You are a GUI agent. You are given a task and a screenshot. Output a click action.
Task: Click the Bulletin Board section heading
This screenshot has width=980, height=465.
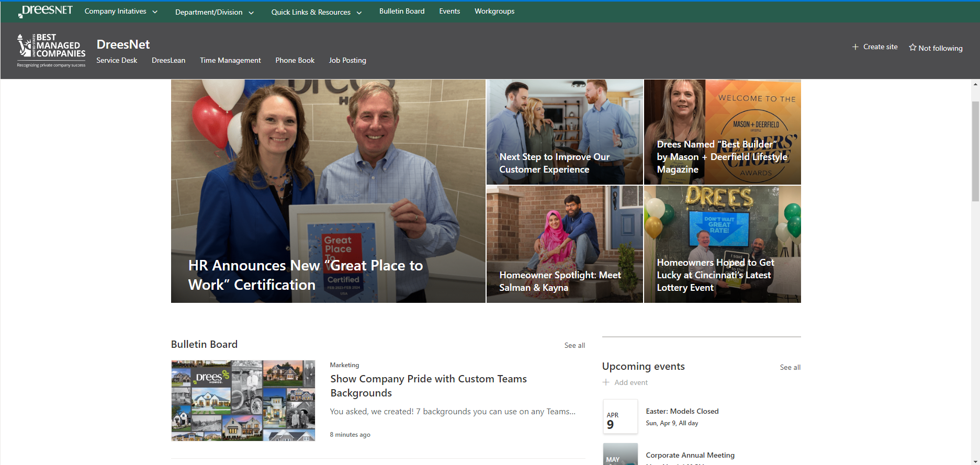point(204,344)
